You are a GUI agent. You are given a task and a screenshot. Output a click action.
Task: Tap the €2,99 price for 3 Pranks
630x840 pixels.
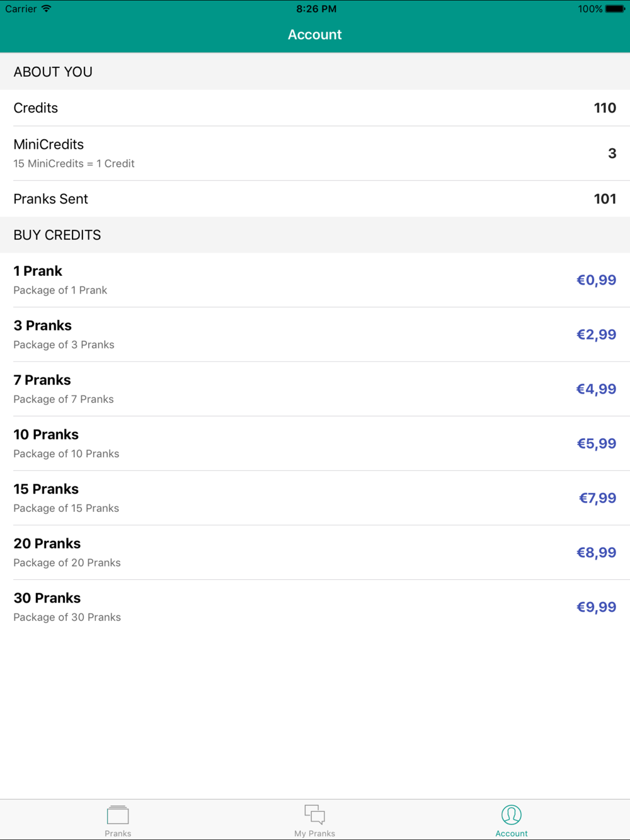(596, 334)
